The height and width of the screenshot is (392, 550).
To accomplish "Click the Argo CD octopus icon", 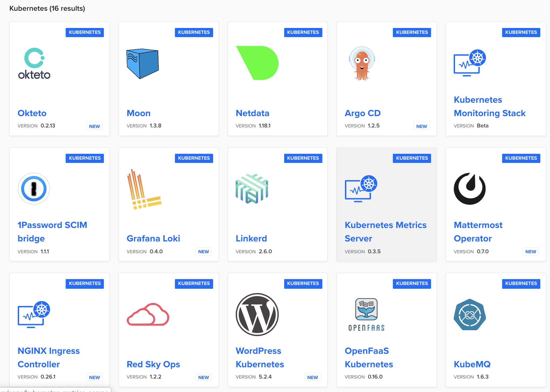I will coord(362,63).
